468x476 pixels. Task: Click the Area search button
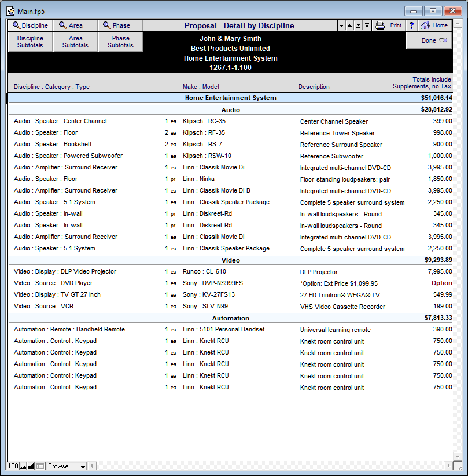pos(75,25)
